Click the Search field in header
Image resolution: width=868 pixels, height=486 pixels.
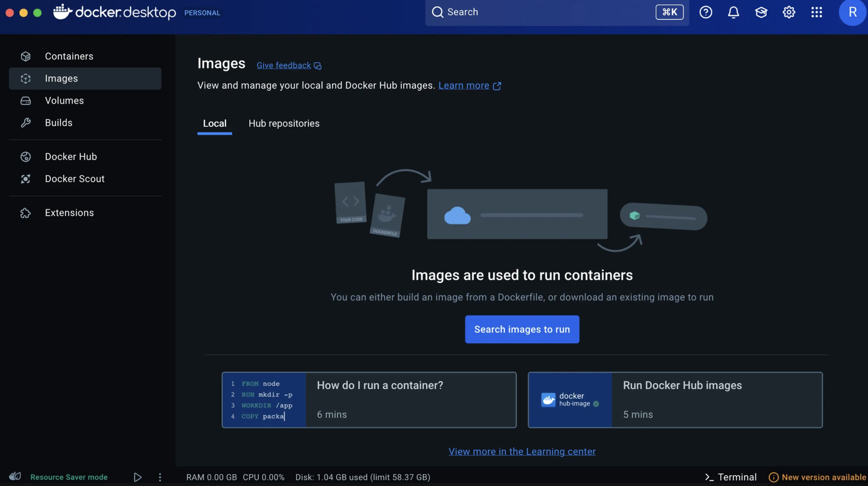pyautogui.click(x=557, y=12)
